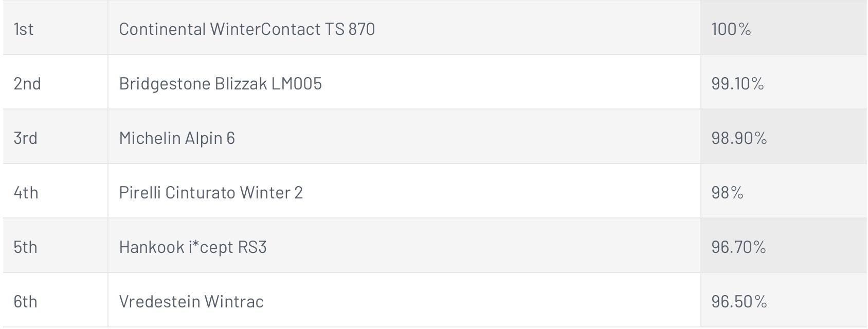The height and width of the screenshot is (329, 868).
Task: Click the word Continental in the first row
Action: pos(162,29)
